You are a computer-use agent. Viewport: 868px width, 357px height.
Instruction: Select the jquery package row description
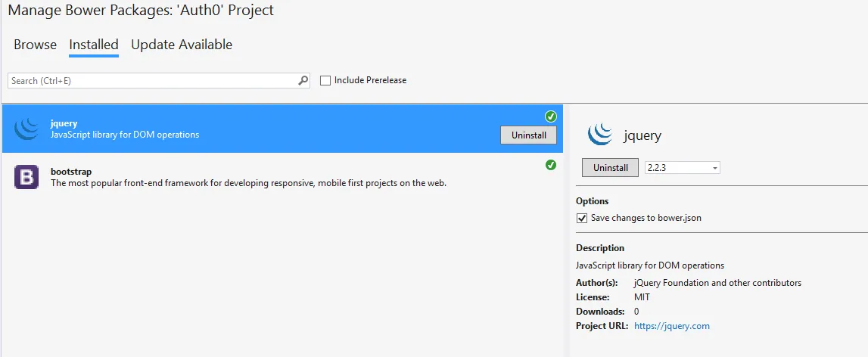point(125,135)
